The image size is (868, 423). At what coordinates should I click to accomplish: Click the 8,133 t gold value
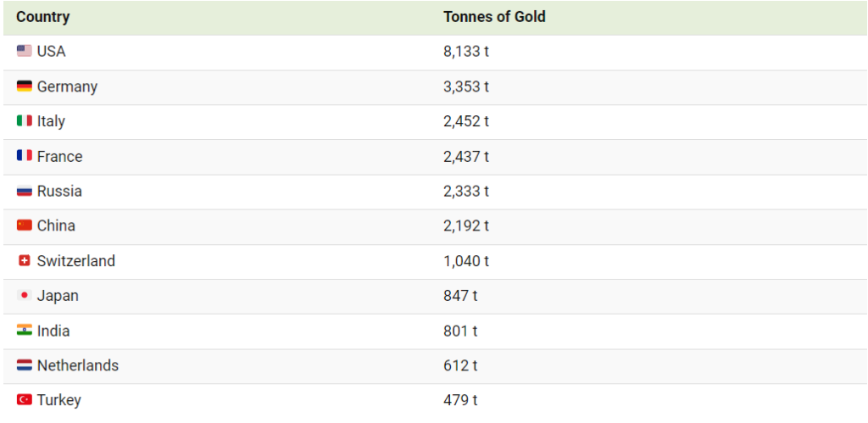466,52
